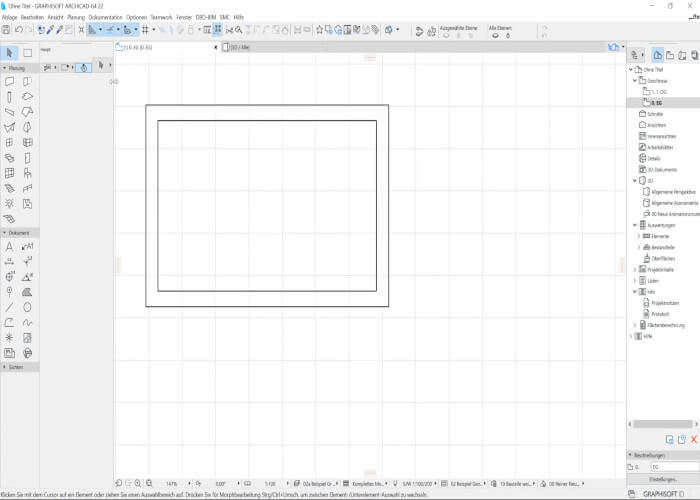
Task: Expand Listen tree node
Action: [635, 281]
